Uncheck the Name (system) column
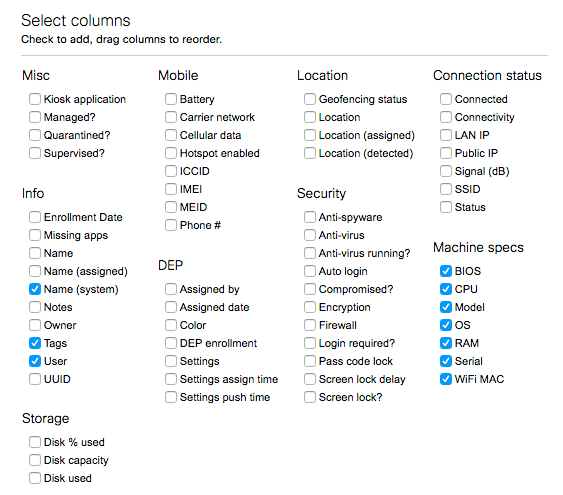 tap(35, 289)
